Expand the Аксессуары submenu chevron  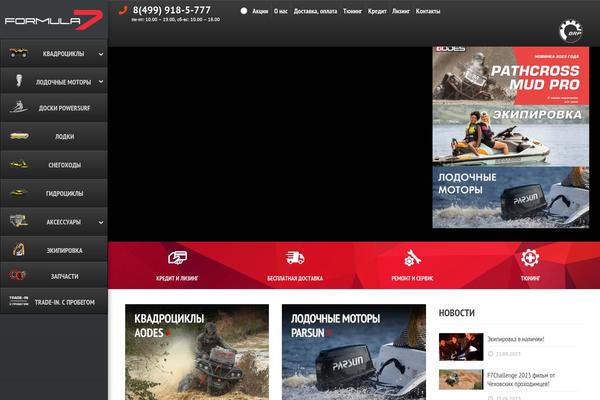101,222
